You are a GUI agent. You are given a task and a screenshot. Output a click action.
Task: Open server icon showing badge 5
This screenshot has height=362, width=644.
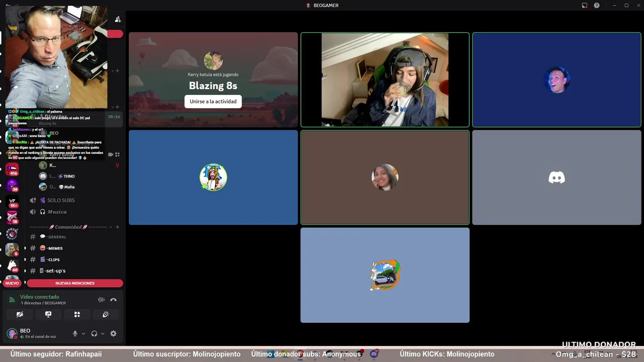click(12, 249)
